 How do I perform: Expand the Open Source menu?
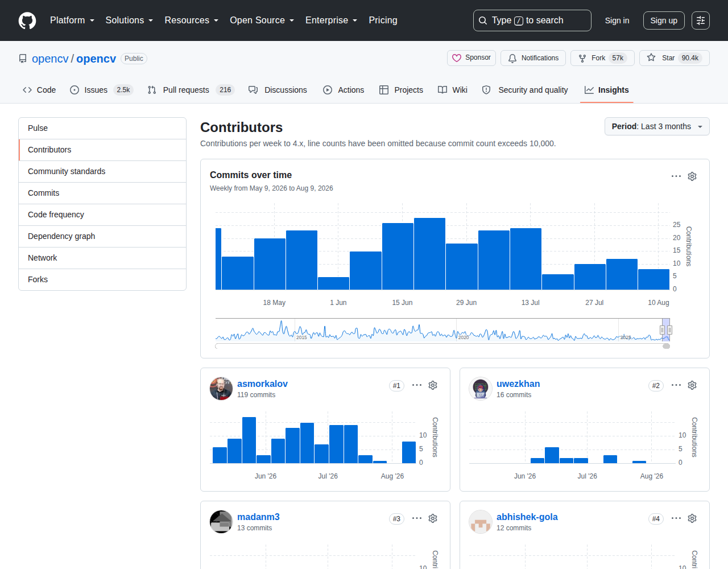point(262,20)
